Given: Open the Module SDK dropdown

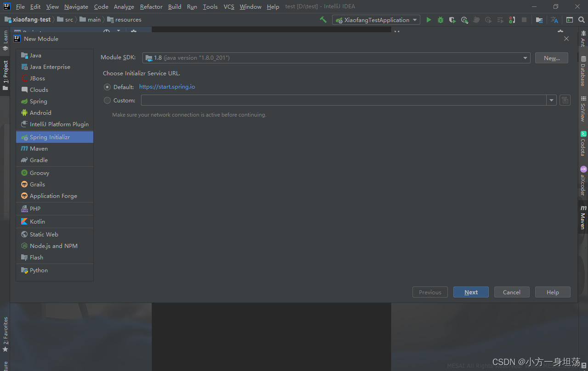Looking at the screenshot, I should 336,58.
